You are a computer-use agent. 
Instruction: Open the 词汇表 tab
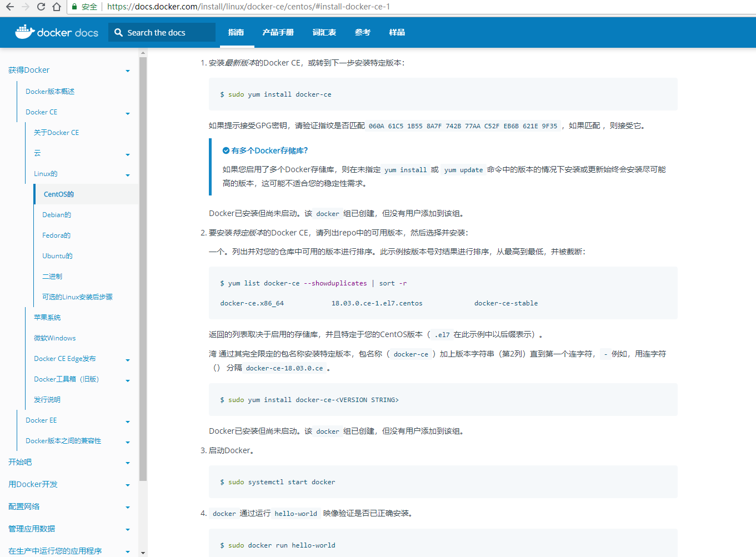pos(324,32)
